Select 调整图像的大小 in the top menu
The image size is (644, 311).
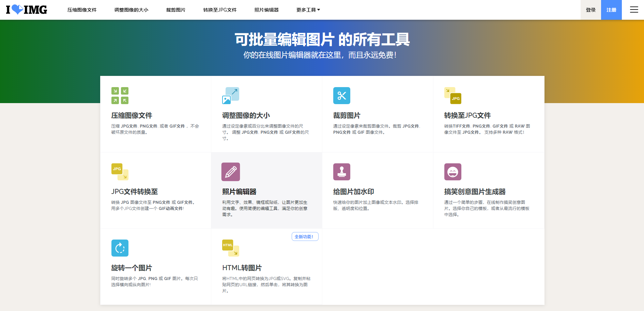pyautogui.click(x=132, y=10)
